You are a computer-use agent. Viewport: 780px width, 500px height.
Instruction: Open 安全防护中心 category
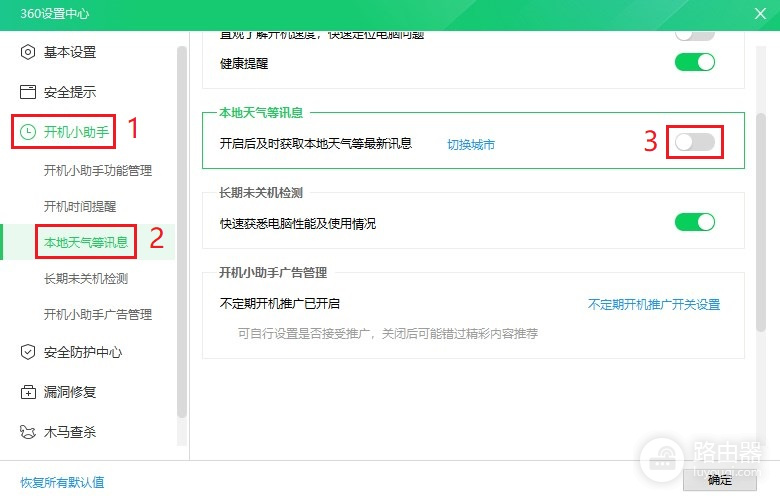(x=83, y=352)
